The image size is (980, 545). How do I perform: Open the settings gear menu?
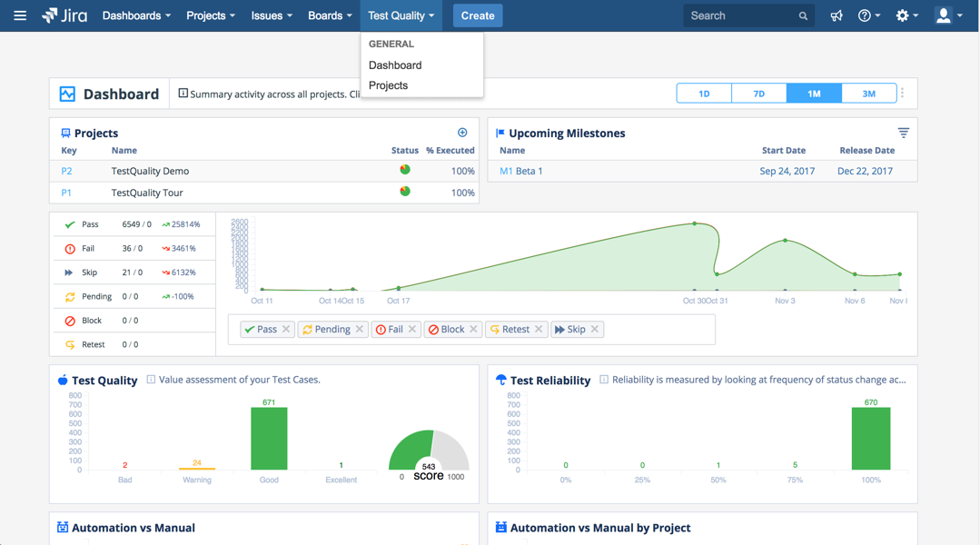point(906,15)
